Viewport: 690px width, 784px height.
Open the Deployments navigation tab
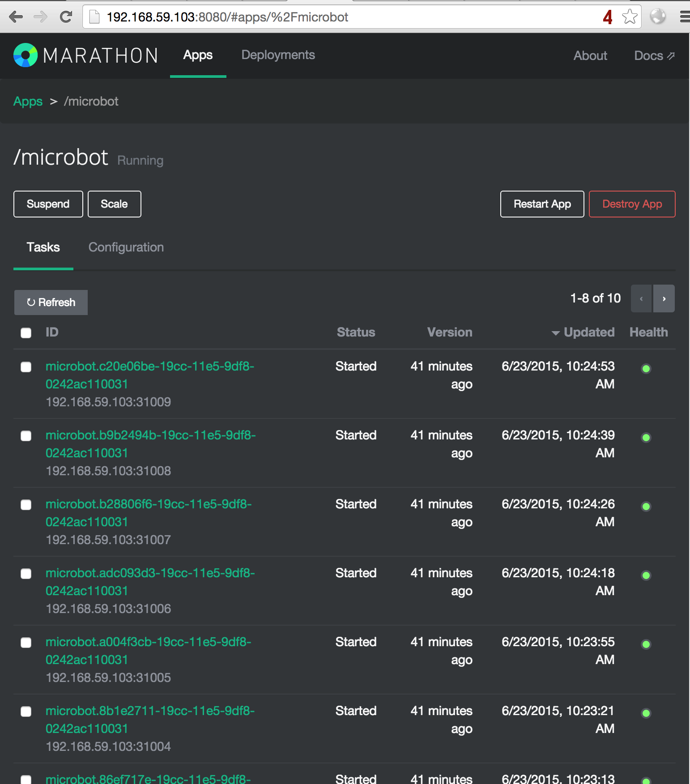click(x=278, y=55)
